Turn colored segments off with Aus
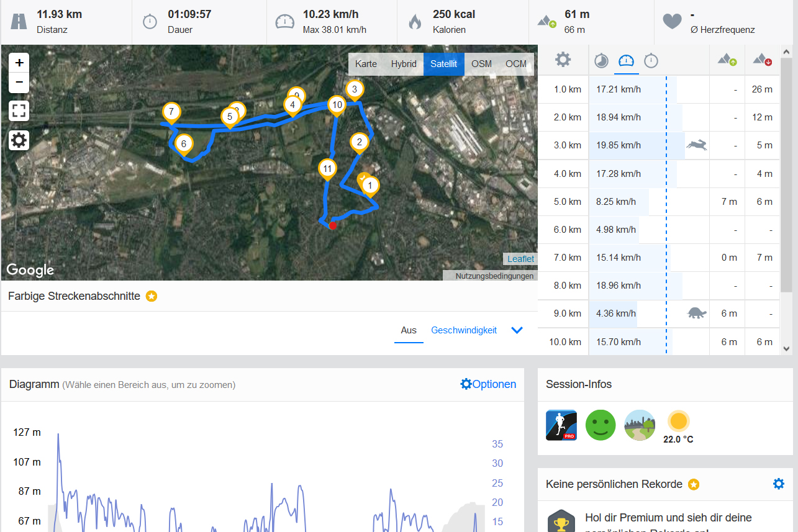 409,330
